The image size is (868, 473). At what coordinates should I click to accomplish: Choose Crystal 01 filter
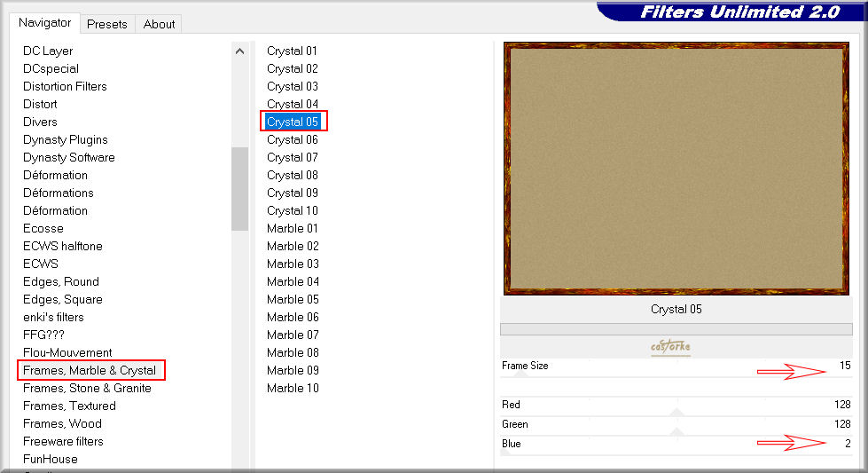(x=293, y=51)
